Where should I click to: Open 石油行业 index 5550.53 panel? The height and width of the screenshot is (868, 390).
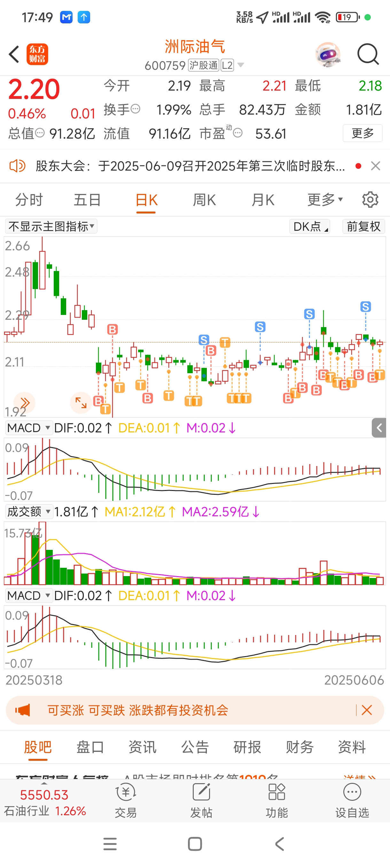tap(45, 802)
